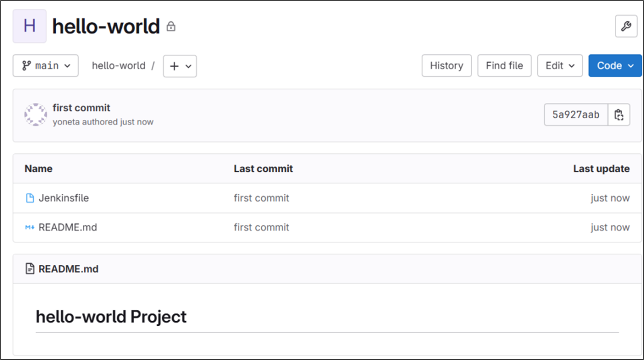This screenshot has height=360, width=644.
Task: Click the hello-world project avatar H
Action: (x=29, y=26)
